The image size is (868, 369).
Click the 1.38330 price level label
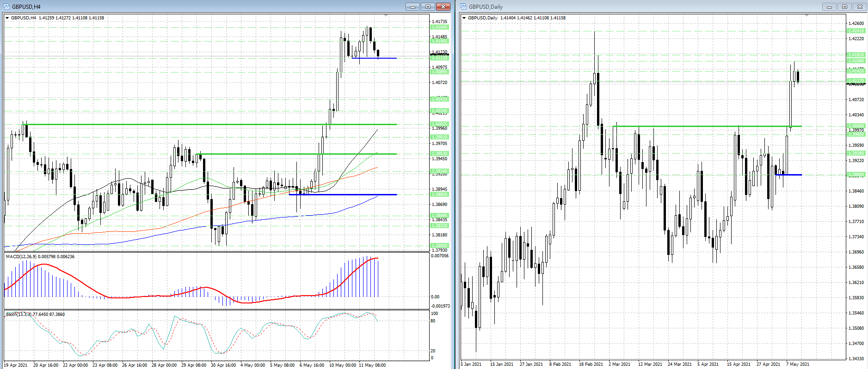tap(439, 225)
